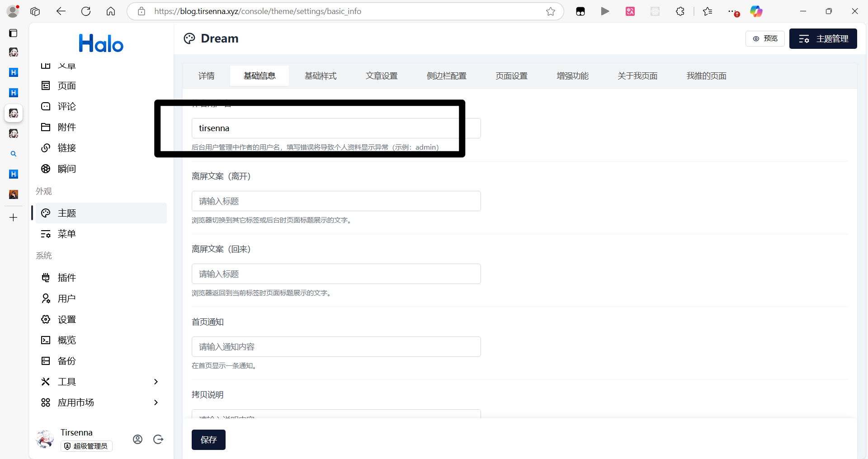Switch to the 基础样式 tab
Viewport: 868px width, 459px height.
click(321, 76)
